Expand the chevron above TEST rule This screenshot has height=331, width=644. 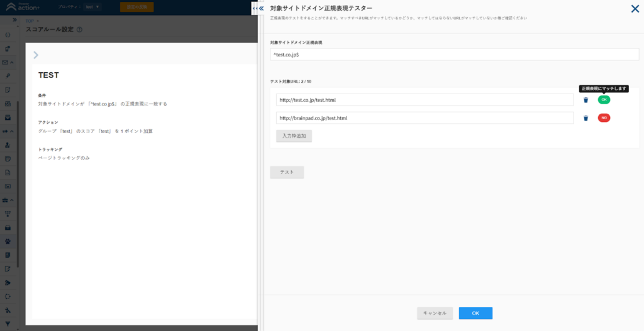[x=36, y=55]
